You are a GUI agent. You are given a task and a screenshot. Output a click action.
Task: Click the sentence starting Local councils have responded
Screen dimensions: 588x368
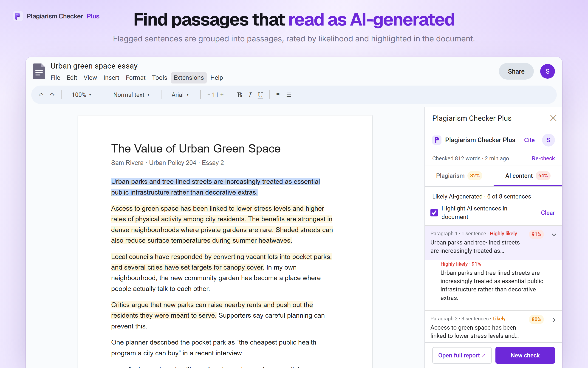pyautogui.click(x=221, y=262)
